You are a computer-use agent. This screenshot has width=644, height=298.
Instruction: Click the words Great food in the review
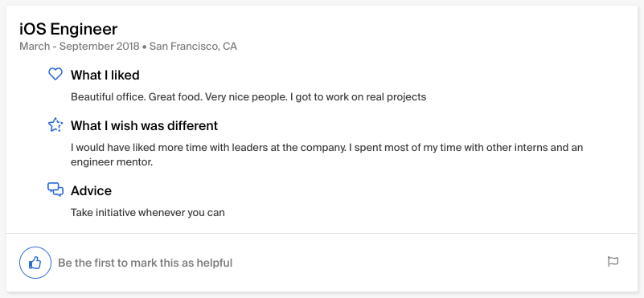tap(175, 97)
